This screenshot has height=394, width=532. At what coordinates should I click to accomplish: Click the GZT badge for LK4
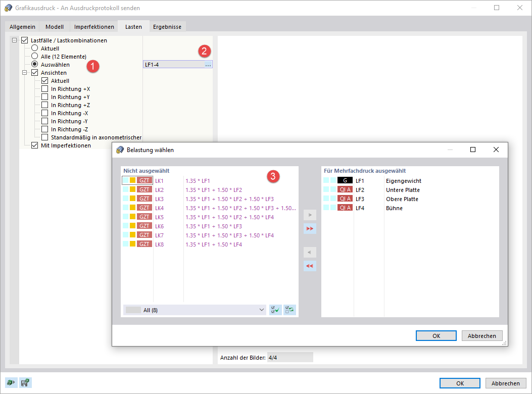click(x=144, y=208)
